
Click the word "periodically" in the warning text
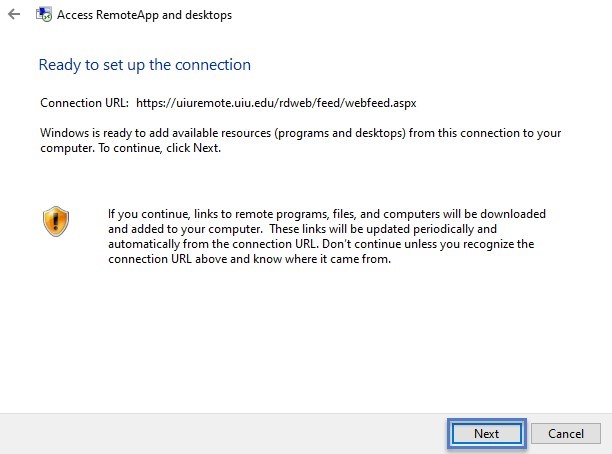pyautogui.click(x=443, y=229)
